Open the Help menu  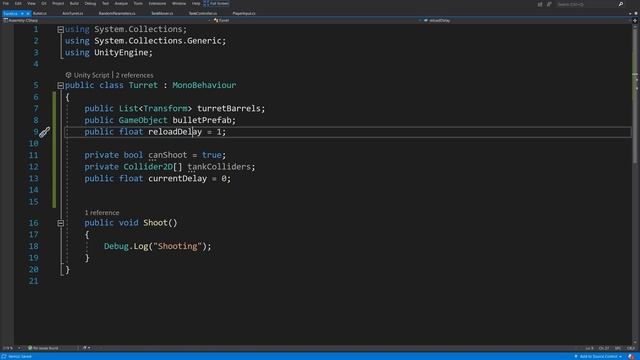point(196,3)
